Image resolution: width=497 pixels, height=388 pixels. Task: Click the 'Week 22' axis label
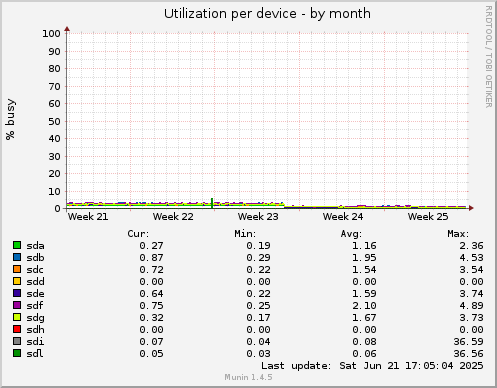(x=173, y=217)
